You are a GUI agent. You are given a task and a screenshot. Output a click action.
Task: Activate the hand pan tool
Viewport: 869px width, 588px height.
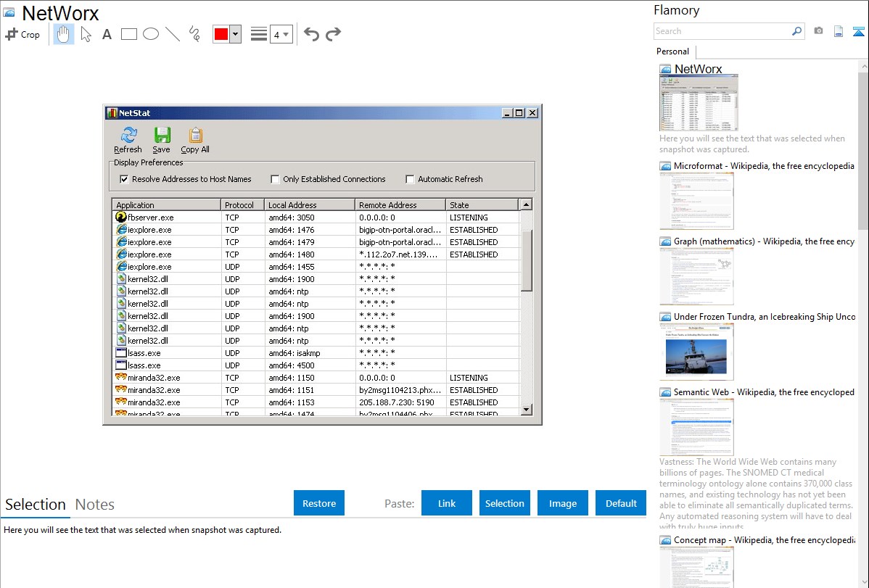tap(63, 34)
